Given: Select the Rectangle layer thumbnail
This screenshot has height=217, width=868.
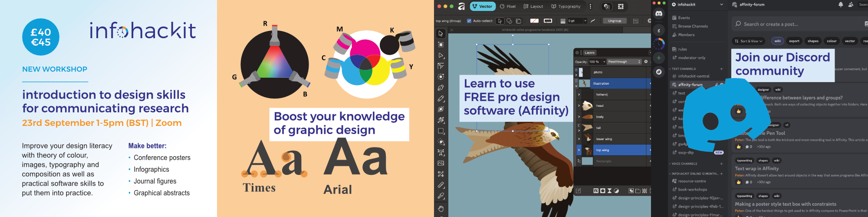Looking at the screenshot, I should (x=587, y=161).
